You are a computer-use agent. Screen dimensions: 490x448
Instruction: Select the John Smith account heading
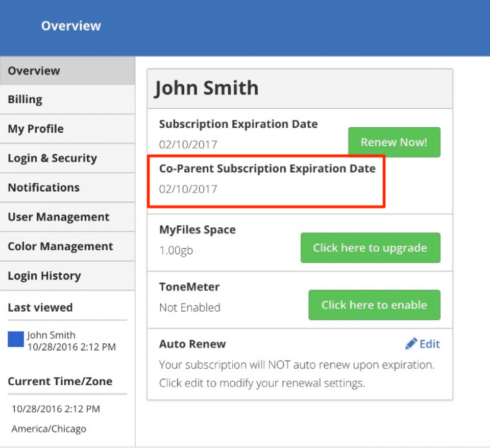pyautogui.click(x=207, y=88)
